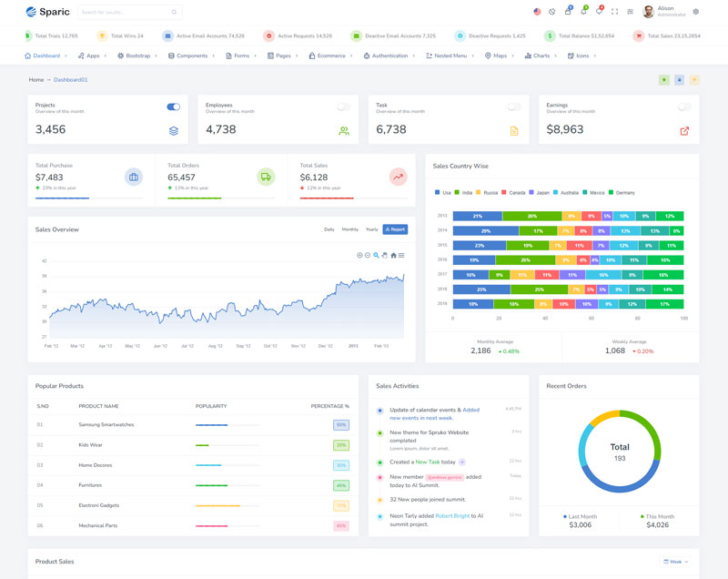Open the notifications bell icon
This screenshot has width=728, height=579.
click(x=583, y=12)
